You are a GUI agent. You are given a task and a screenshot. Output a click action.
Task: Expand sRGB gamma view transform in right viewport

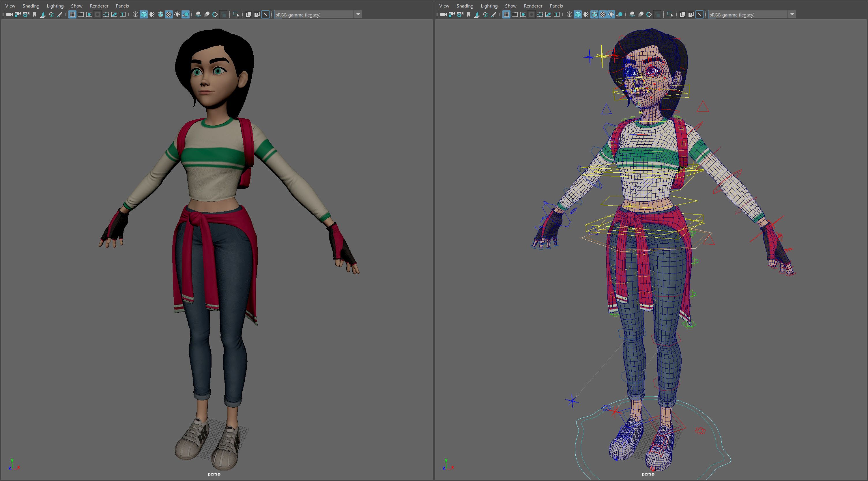(x=792, y=14)
